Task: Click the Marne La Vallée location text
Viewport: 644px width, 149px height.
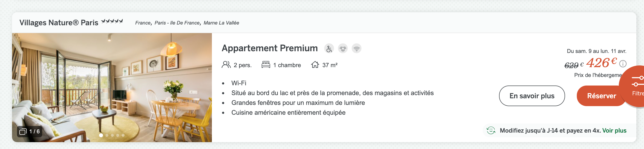Action: (x=221, y=23)
